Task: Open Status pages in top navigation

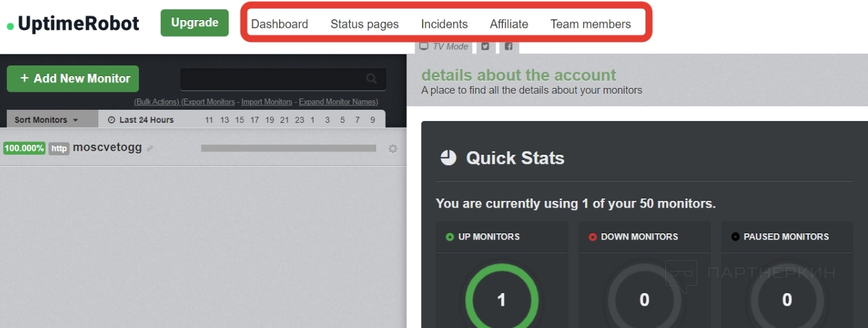Action: click(x=365, y=24)
